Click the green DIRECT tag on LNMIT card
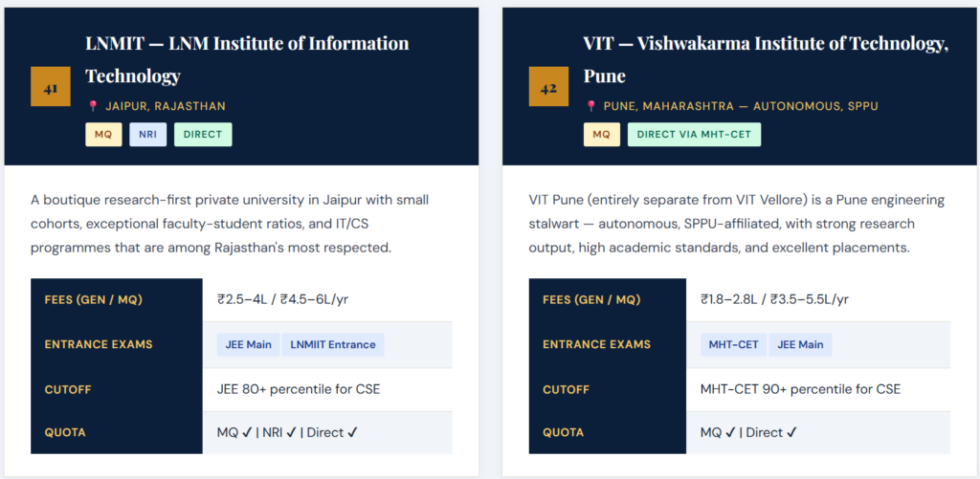 203,134
